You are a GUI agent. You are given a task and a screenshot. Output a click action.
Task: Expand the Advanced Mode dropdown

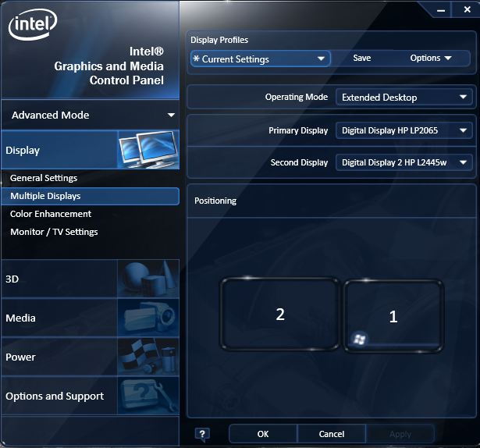[x=91, y=115]
